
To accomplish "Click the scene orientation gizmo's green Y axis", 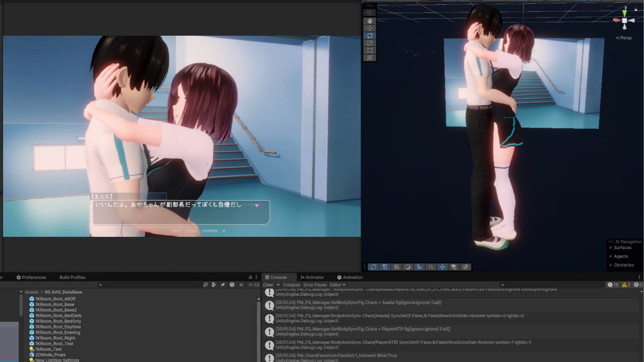I will pos(624,12).
